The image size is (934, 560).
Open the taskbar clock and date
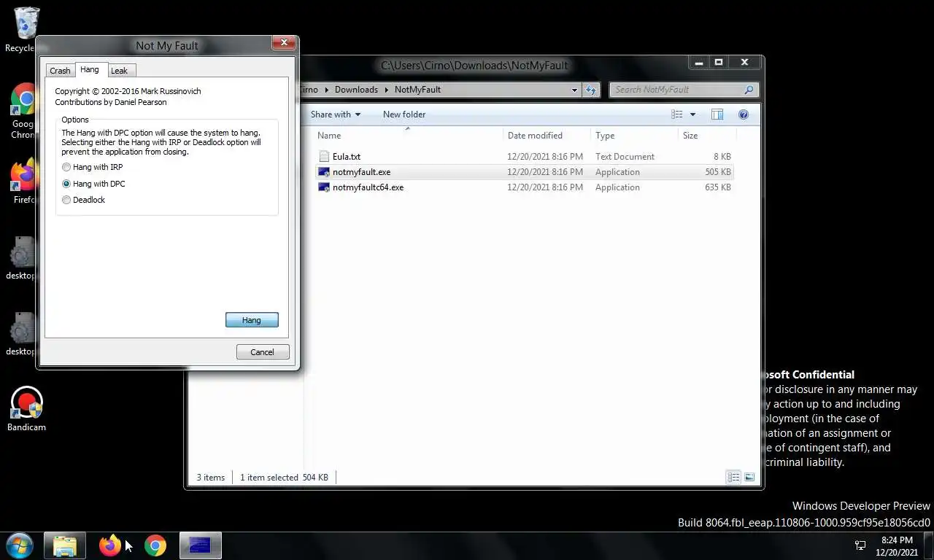(898, 546)
